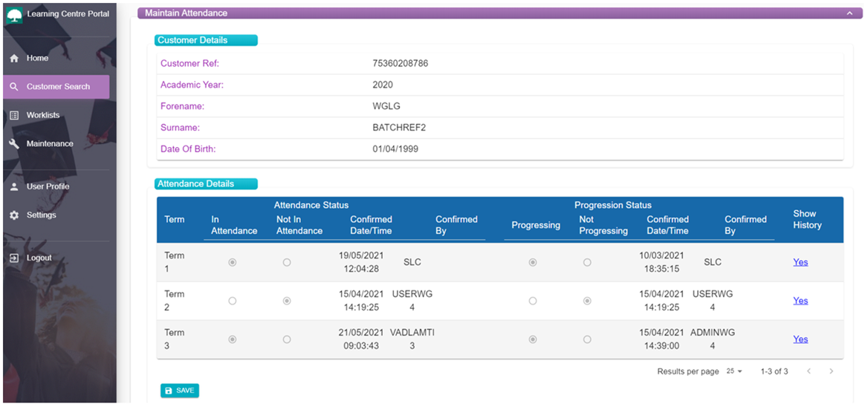Click the Maintain Attendance header title
The height and width of the screenshot is (407, 868).
coord(186,13)
